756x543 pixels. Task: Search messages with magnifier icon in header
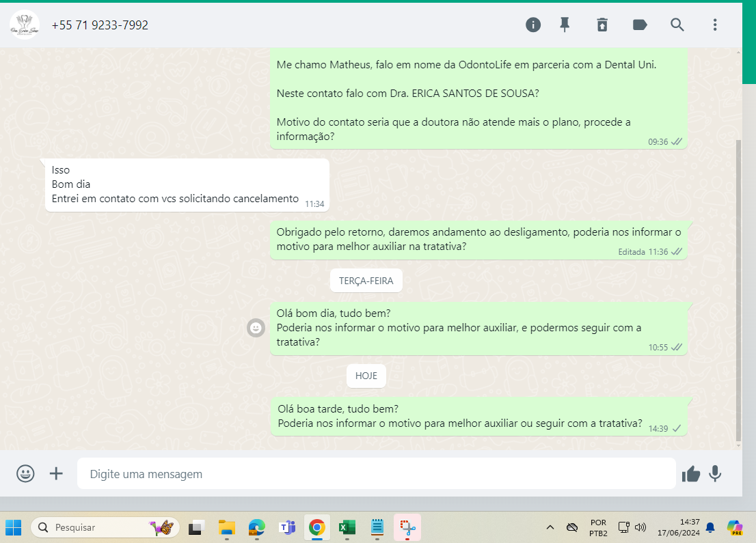click(677, 25)
